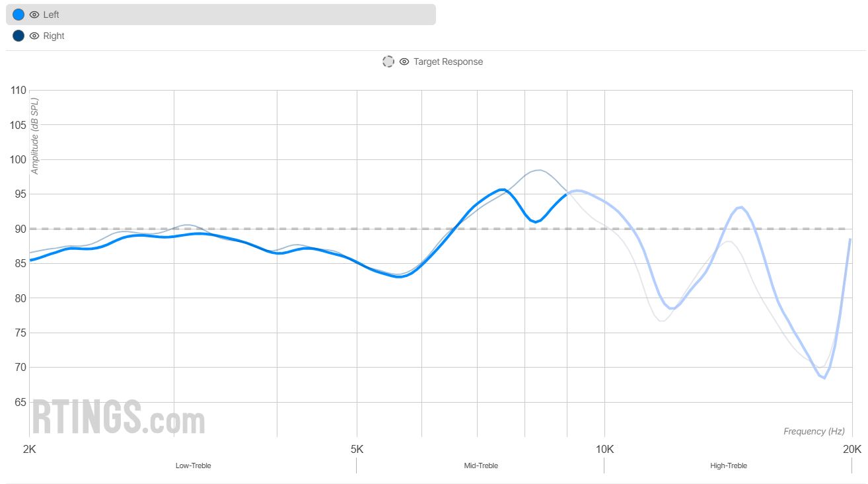The height and width of the screenshot is (484, 868).
Task: Click the 10K frequency axis label
Action: pos(604,450)
